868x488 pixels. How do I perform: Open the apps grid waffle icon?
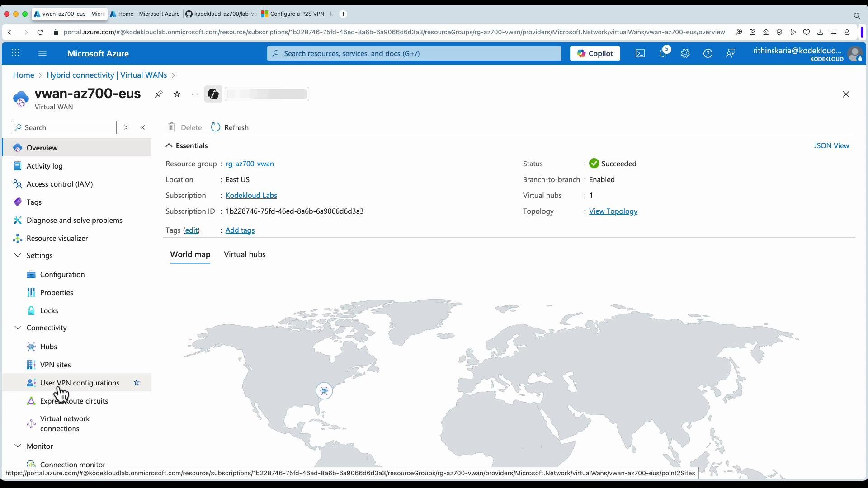point(15,53)
